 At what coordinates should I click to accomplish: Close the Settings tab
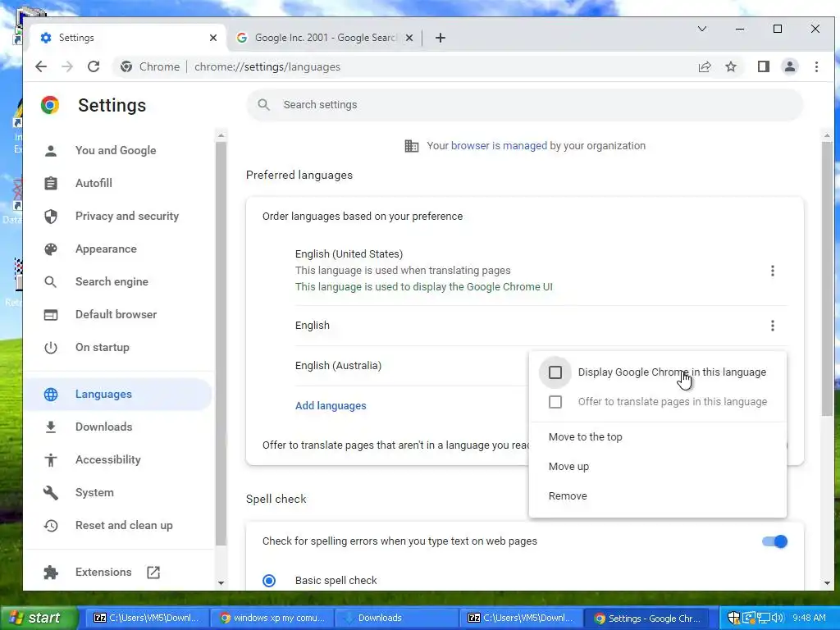213,38
